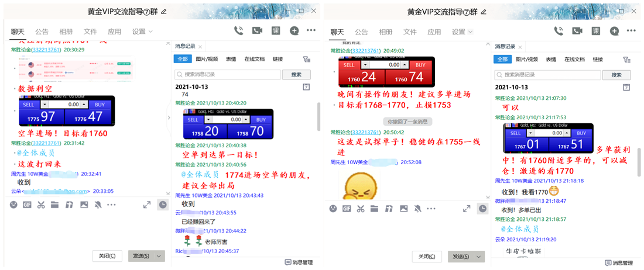644x270 pixels.
Task: Switch to 公告 tab in left window
Action: coord(42,32)
